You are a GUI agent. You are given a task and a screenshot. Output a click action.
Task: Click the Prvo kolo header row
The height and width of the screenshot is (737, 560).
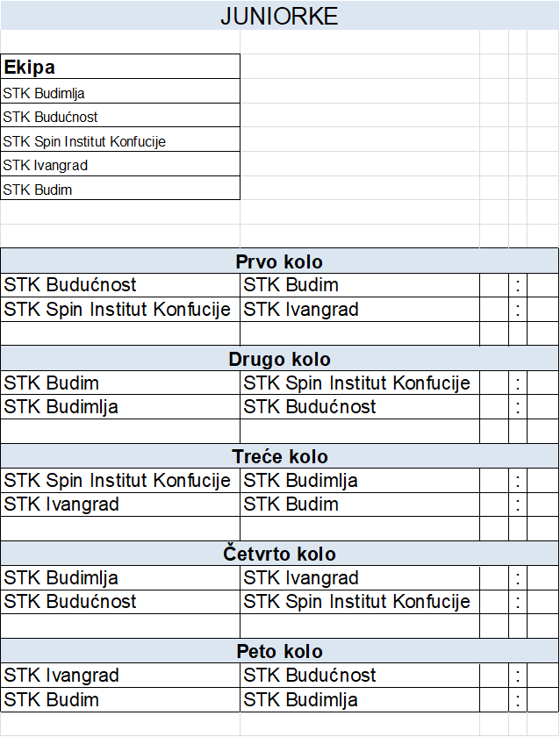pos(280,261)
